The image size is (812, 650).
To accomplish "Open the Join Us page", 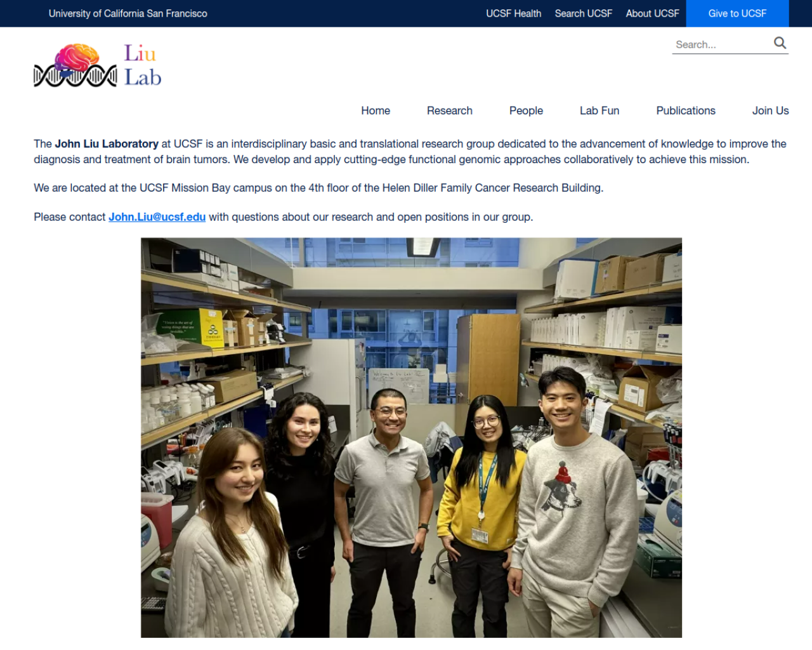I will 770,110.
